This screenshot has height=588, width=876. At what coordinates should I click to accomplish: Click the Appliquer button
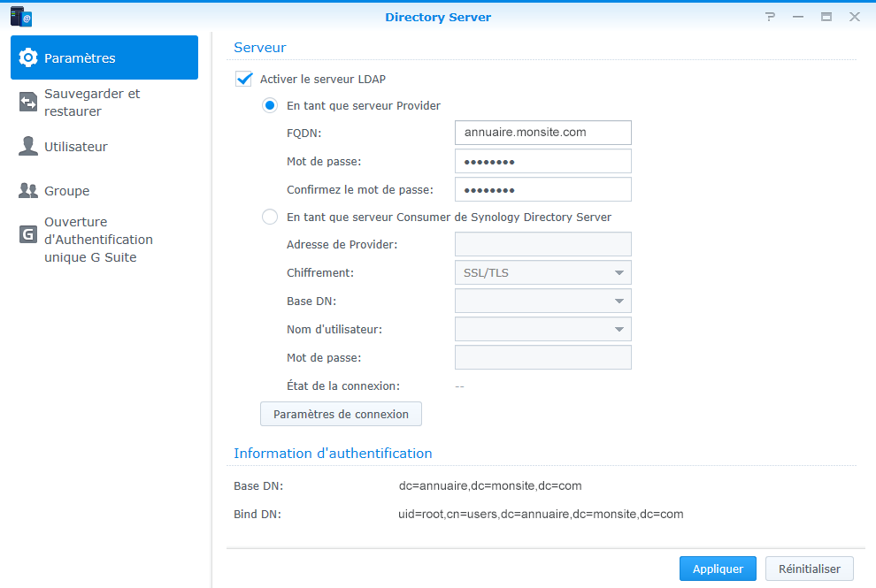point(718,569)
